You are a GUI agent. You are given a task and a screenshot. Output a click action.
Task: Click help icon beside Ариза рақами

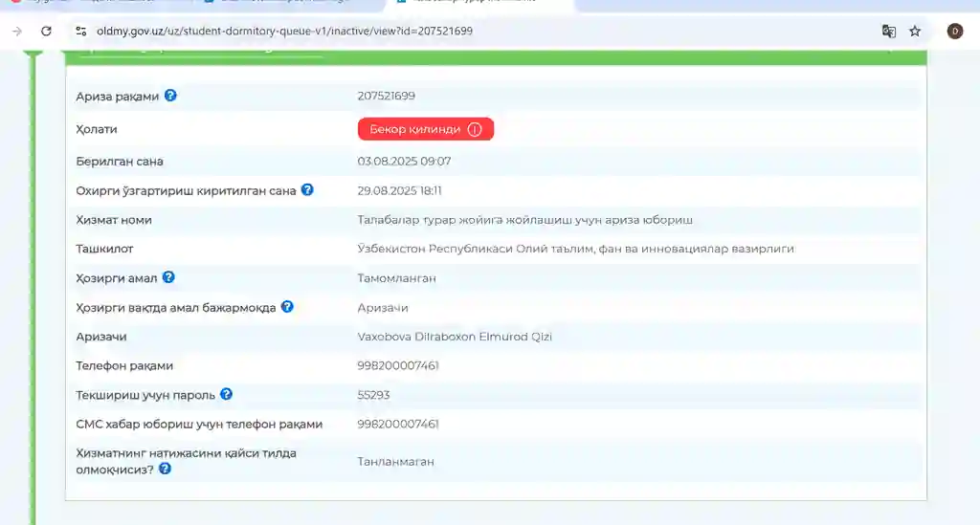(170, 96)
